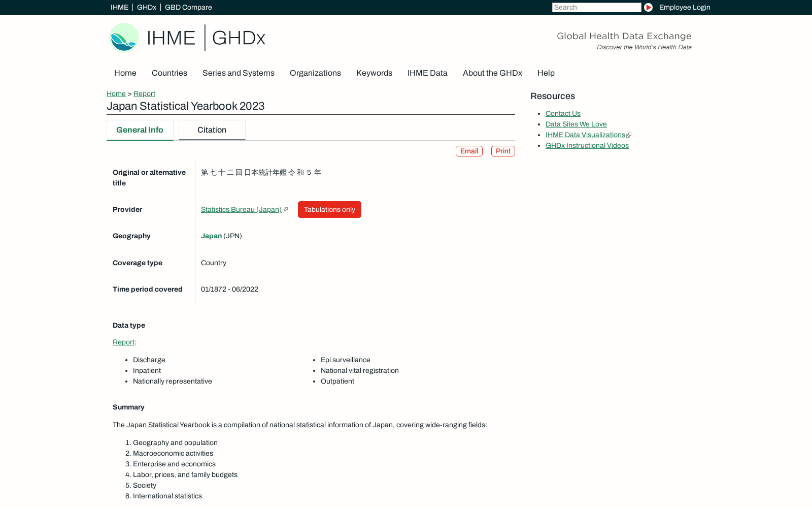The height and width of the screenshot is (508, 812).
Task: Click the Tabulations only red badge
Action: tap(329, 210)
